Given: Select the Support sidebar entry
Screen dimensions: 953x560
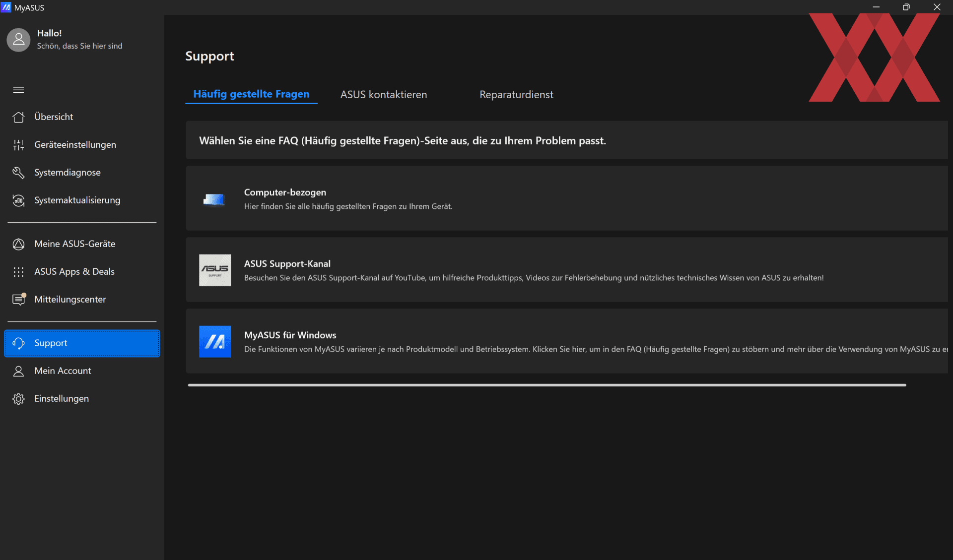Looking at the screenshot, I should pyautogui.click(x=82, y=343).
